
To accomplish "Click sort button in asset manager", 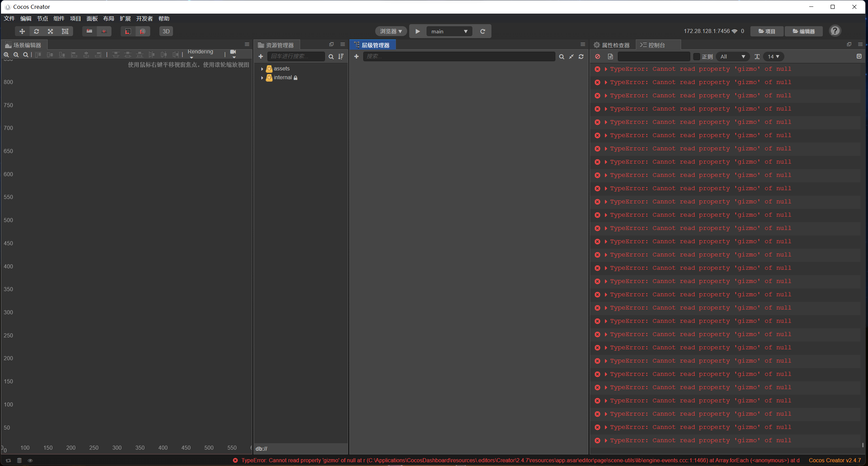I will tap(341, 56).
